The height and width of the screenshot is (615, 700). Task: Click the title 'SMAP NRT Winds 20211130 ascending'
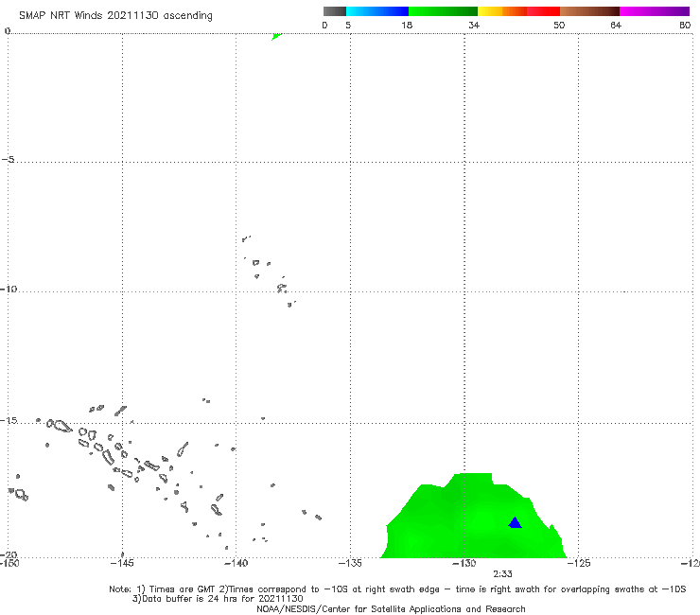115,16
